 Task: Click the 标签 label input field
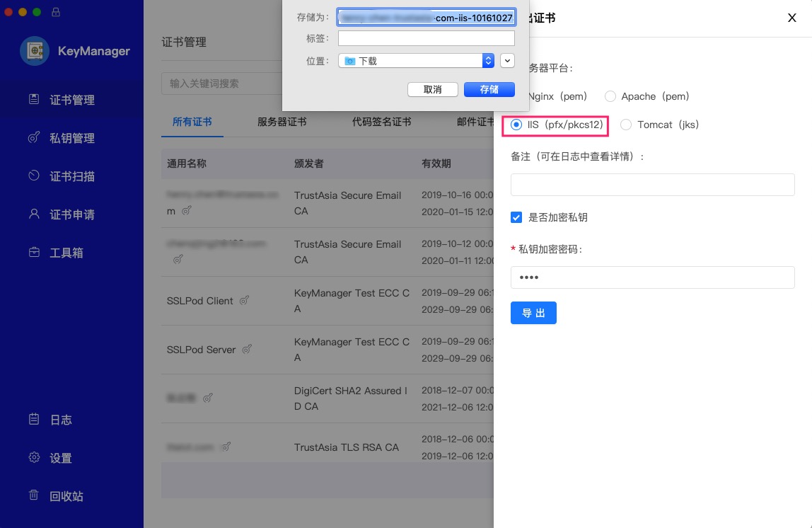426,38
